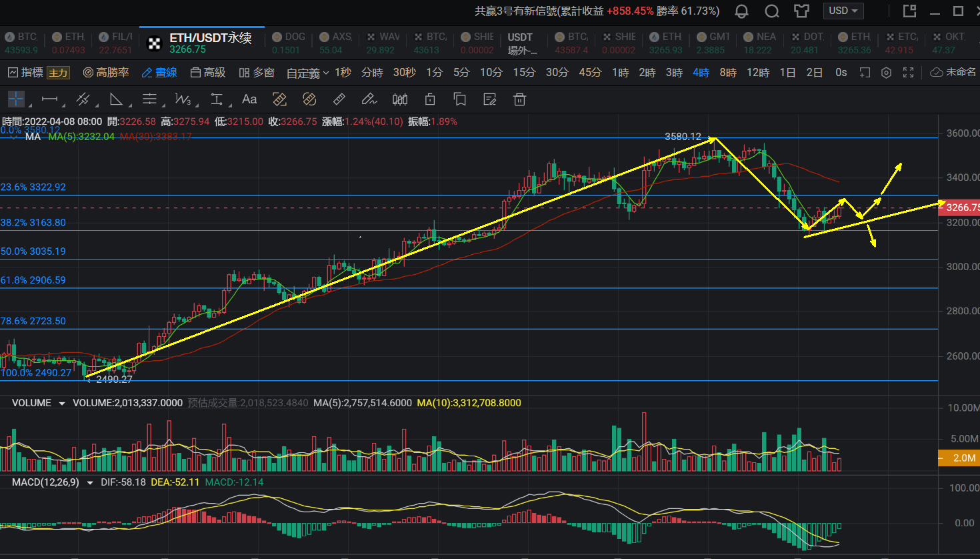Viewport: 980px width, 559px height.
Task: Select the freehand pen brush tool
Action: tap(369, 99)
